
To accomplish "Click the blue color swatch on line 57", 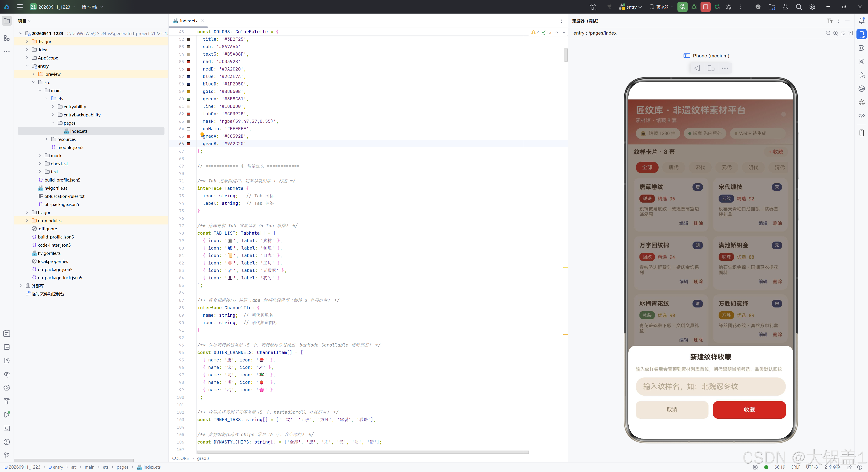I will coord(189,76).
